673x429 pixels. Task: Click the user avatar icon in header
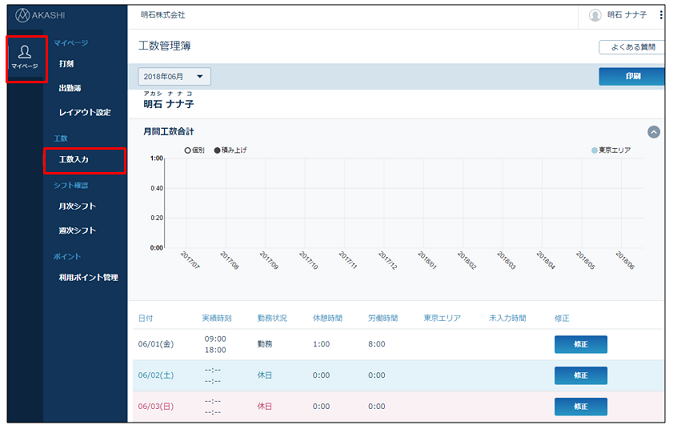click(x=595, y=15)
